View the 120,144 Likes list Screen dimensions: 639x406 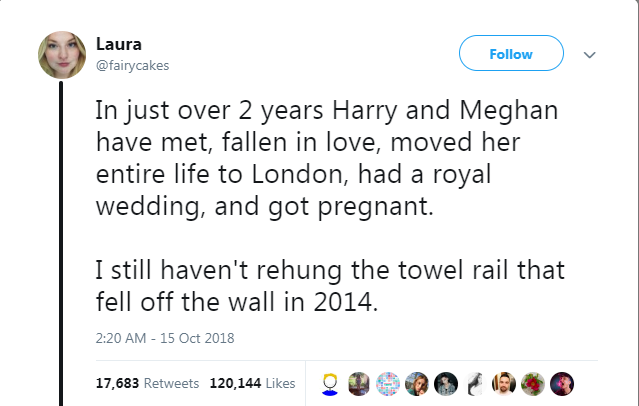tap(252, 383)
